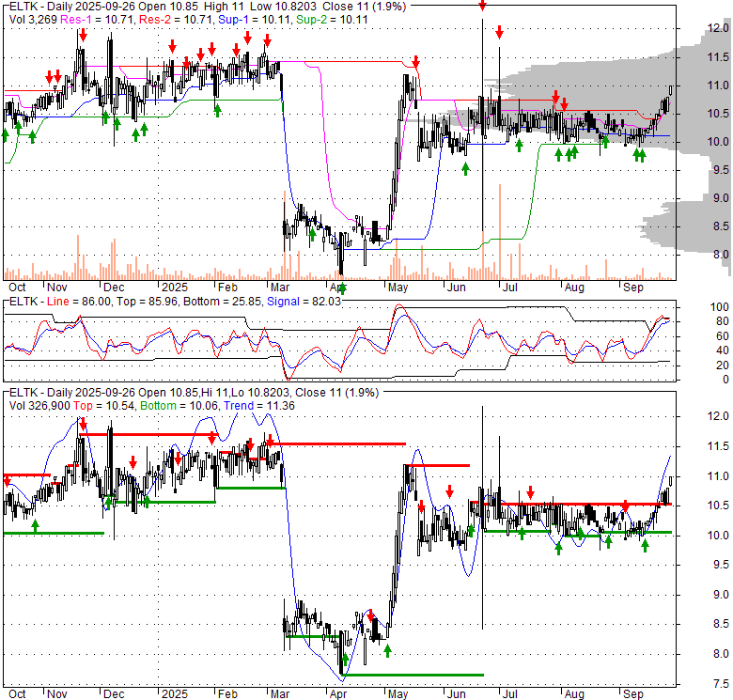Select the magenta 'Res-1 = 10.71' legend
733x700 pixels.
98,20
